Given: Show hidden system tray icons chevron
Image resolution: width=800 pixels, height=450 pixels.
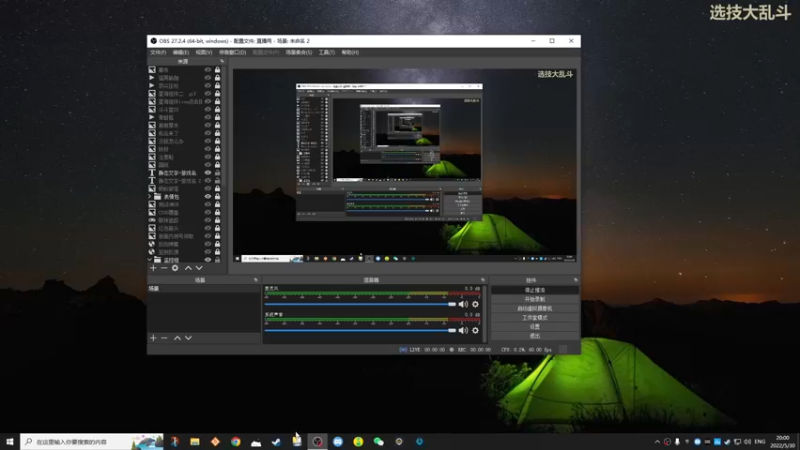Looking at the screenshot, I should coord(657,442).
